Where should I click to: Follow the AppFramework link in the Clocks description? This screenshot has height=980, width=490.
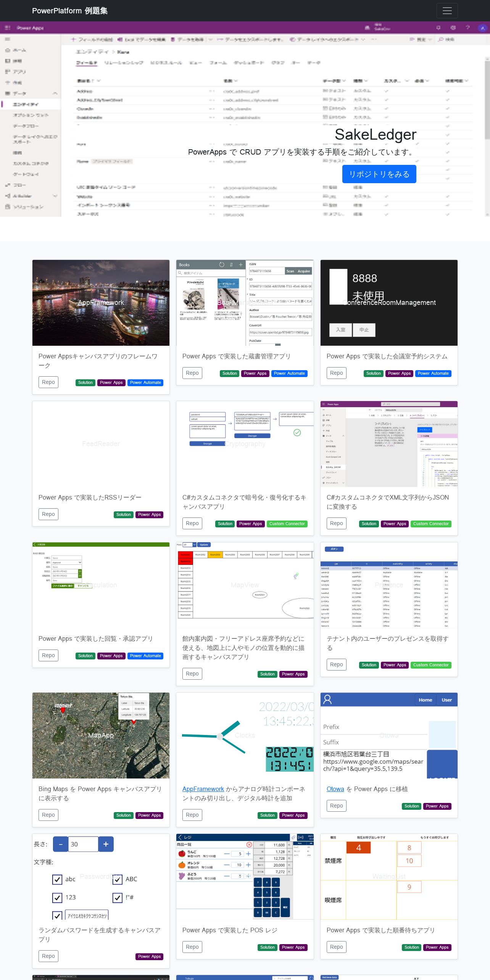[203, 789]
